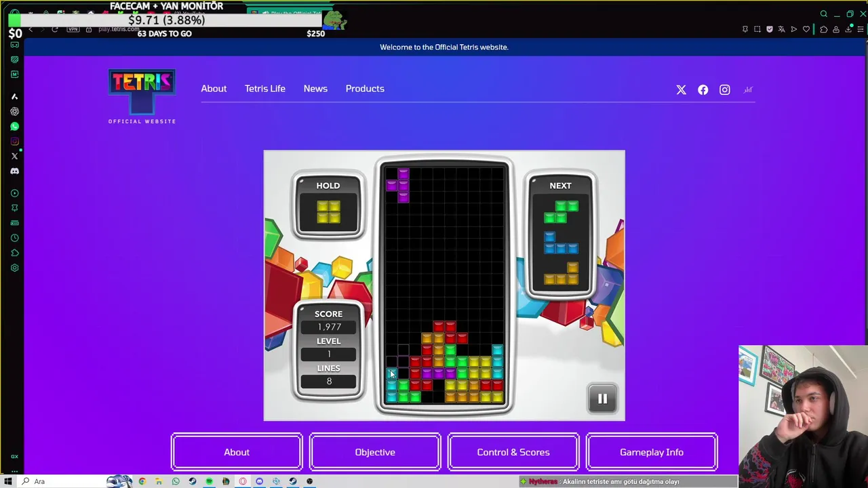868x488 pixels.
Task: Open extensions menu in browser toolbar
Action: pos(823,29)
